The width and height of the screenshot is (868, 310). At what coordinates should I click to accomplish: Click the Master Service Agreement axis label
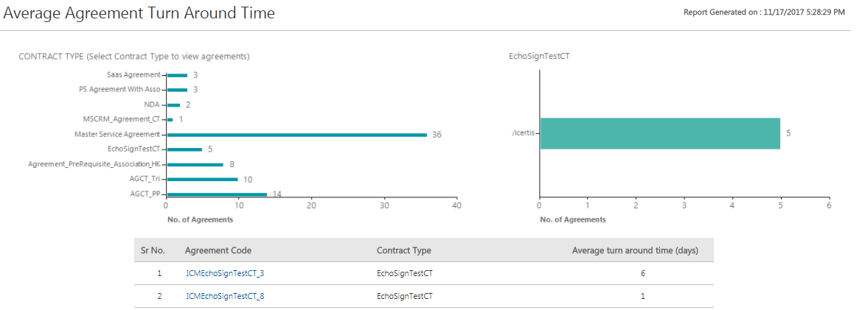pyautogui.click(x=117, y=134)
